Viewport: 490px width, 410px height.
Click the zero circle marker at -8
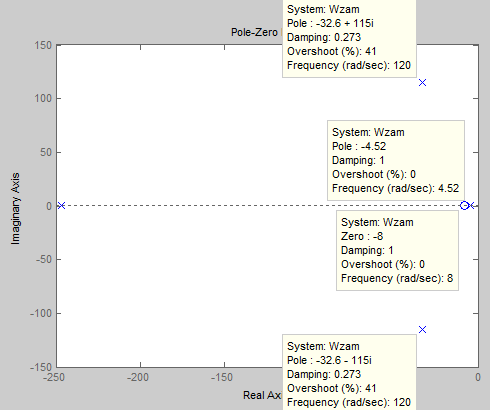tap(464, 206)
